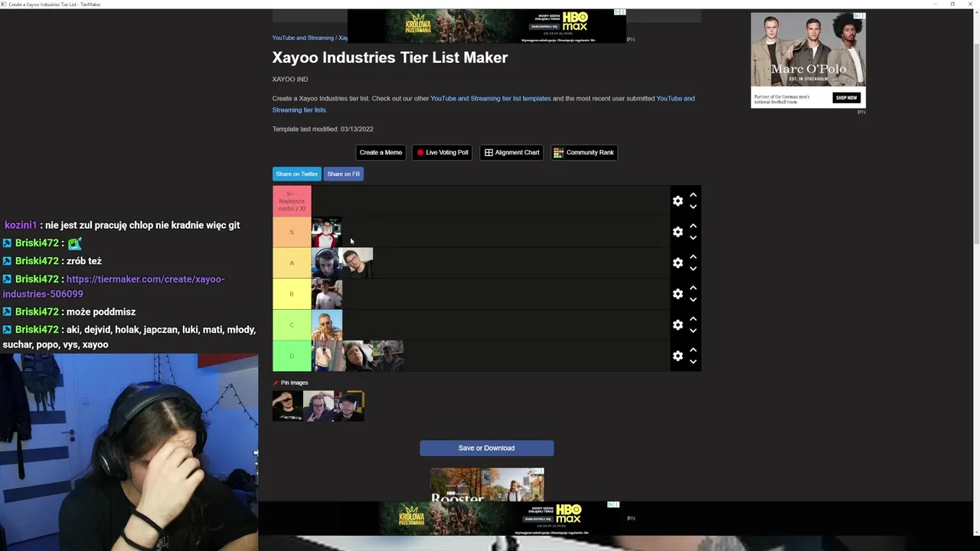Move the A tier row up

[693, 257]
